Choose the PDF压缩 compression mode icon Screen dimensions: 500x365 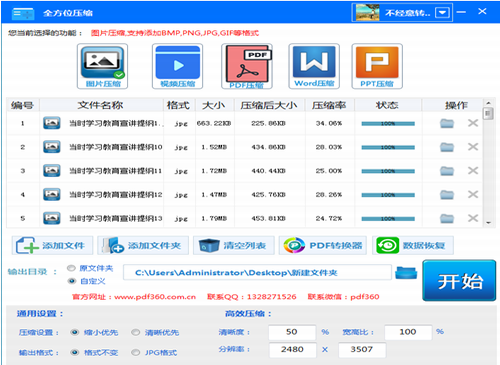click(x=247, y=66)
